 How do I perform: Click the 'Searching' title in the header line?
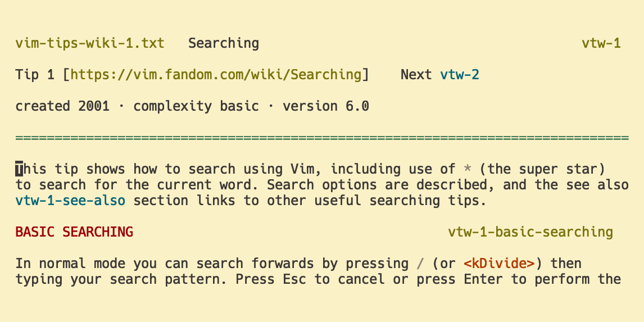[x=224, y=43]
